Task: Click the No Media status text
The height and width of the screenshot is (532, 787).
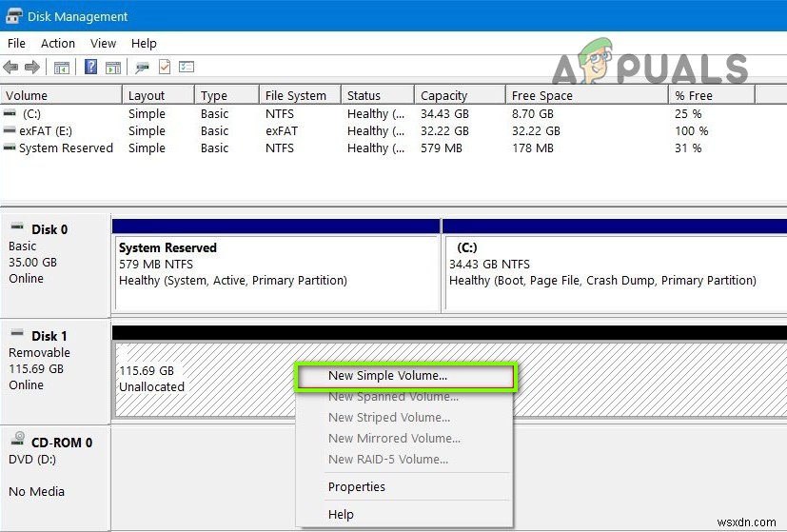Action: (x=37, y=491)
